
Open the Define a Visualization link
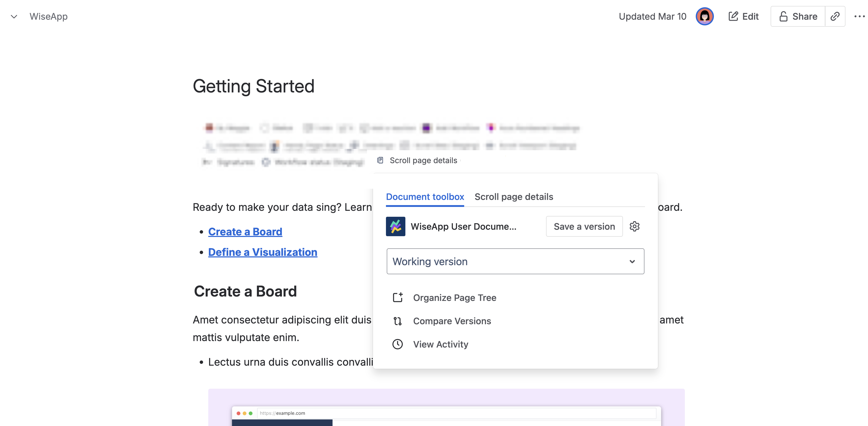[x=263, y=252]
